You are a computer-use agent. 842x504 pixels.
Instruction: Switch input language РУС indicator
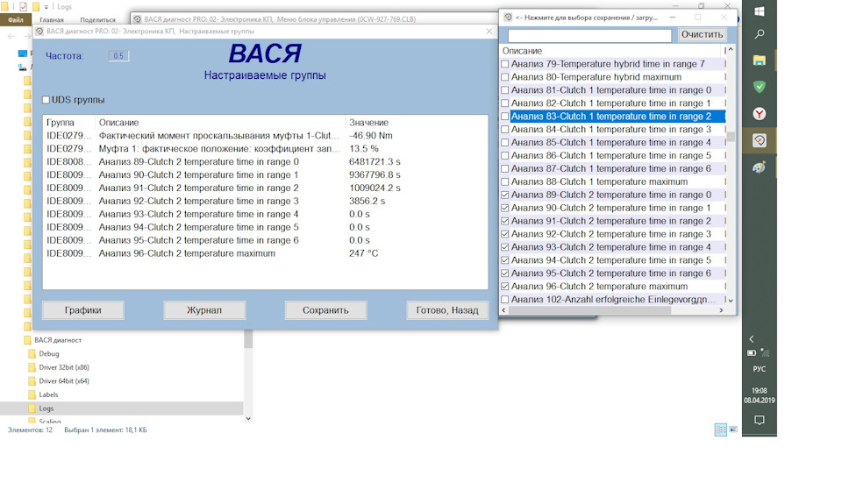coord(760,369)
